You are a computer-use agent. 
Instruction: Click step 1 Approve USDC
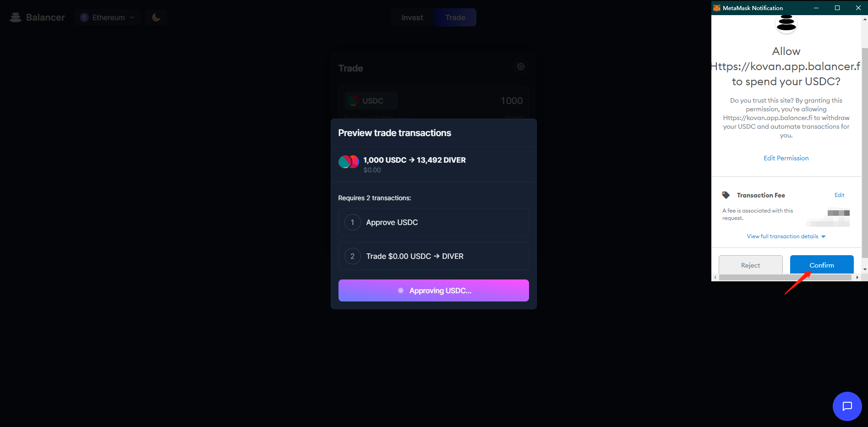[x=433, y=222]
